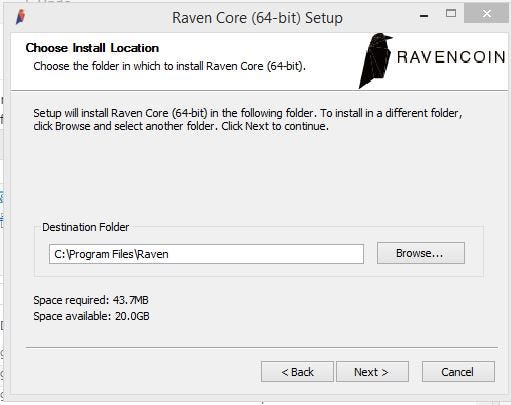Screen dimensions: 511x405
Task: Open the Browse... folder picker
Action: (421, 253)
